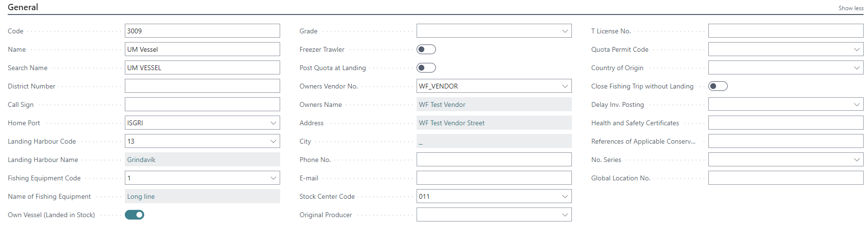The image size is (868, 236).
Task: Enable Post Quota at Landing toggle
Action: coord(426,68)
